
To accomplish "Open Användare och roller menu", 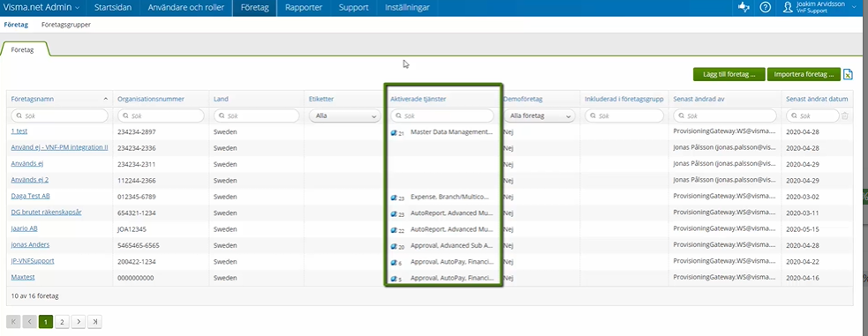I will tap(185, 8).
